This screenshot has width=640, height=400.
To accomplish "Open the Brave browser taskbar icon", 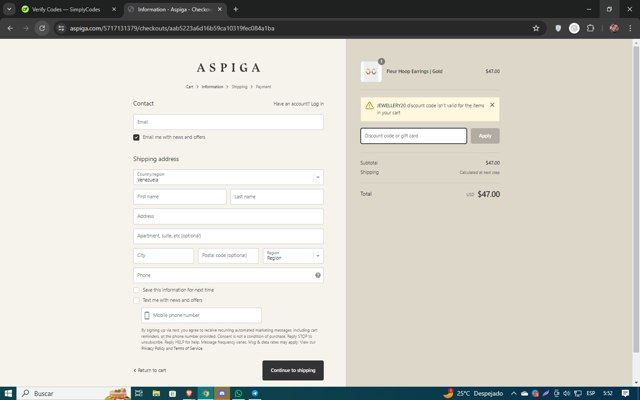I will 189,393.
